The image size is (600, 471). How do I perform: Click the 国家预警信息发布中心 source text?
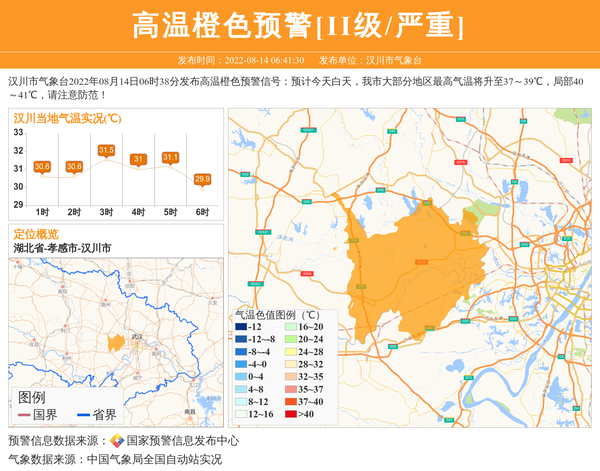[183, 441]
